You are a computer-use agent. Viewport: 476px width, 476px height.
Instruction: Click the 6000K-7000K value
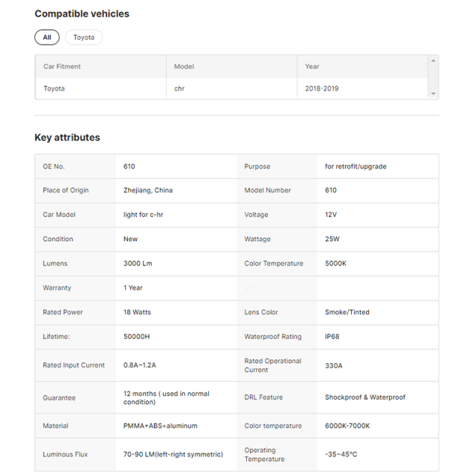point(347,425)
